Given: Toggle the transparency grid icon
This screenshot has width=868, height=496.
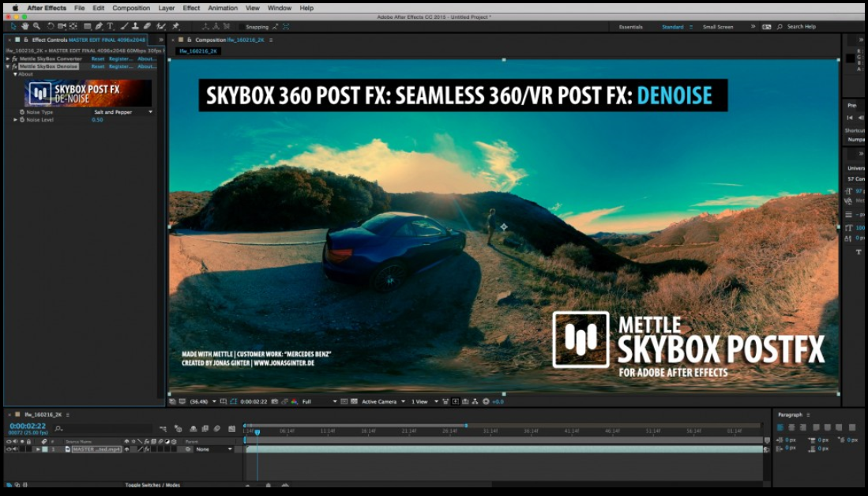Looking at the screenshot, I should (x=355, y=402).
